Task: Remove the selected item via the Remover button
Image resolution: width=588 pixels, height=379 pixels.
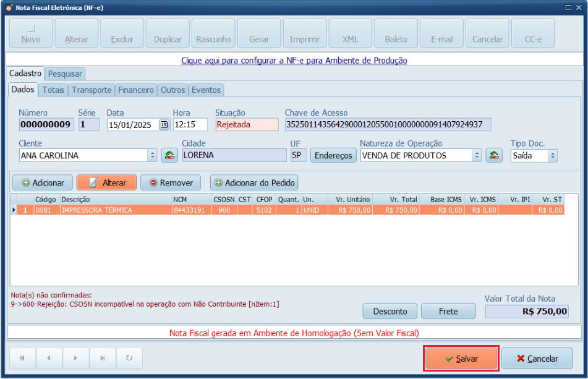Action: tap(170, 182)
